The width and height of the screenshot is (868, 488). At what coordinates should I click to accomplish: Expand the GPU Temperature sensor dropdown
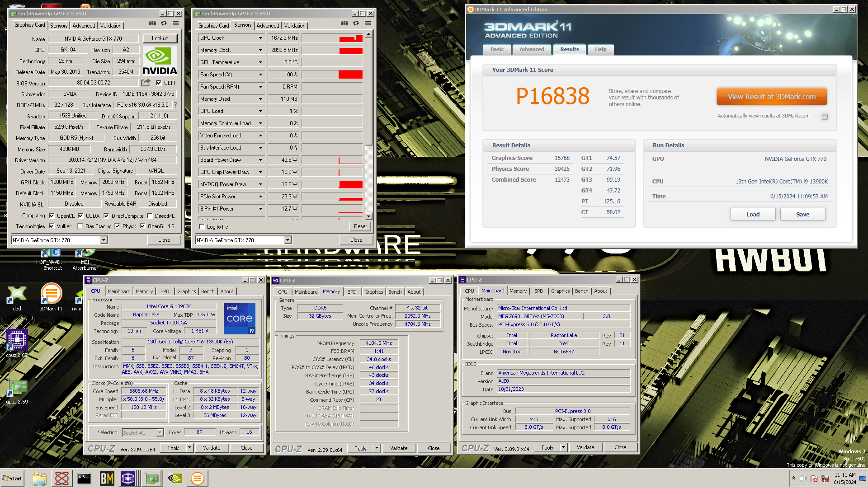tap(260, 62)
